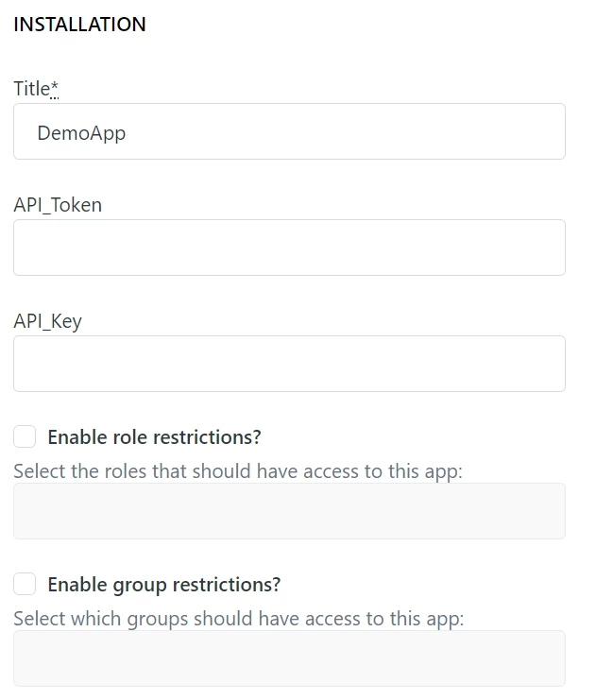Click the "Select the roles" helper text
This screenshot has width=613, height=700.
[x=238, y=470]
